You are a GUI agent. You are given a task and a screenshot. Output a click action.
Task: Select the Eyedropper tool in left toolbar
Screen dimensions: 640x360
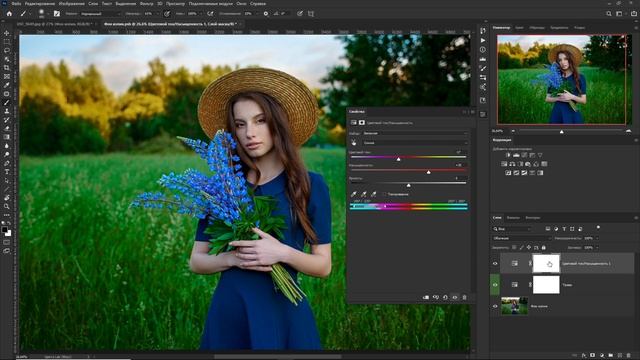pyautogui.click(x=7, y=85)
